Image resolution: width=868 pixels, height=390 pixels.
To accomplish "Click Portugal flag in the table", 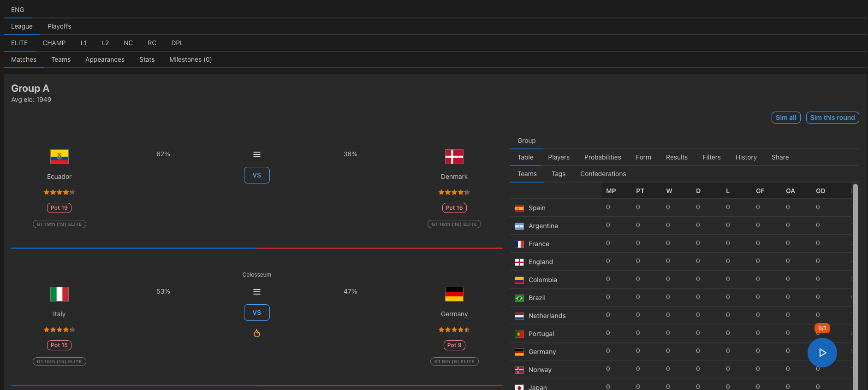I will click(519, 334).
